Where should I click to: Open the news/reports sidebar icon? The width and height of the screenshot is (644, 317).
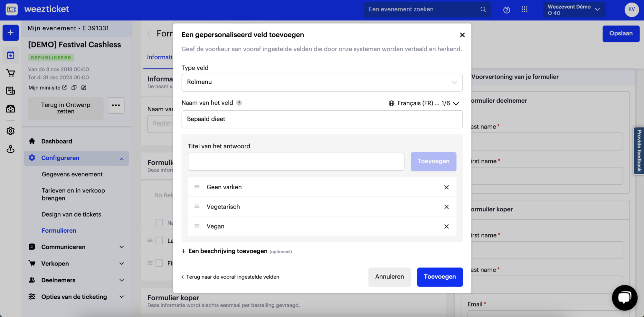point(11,91)
